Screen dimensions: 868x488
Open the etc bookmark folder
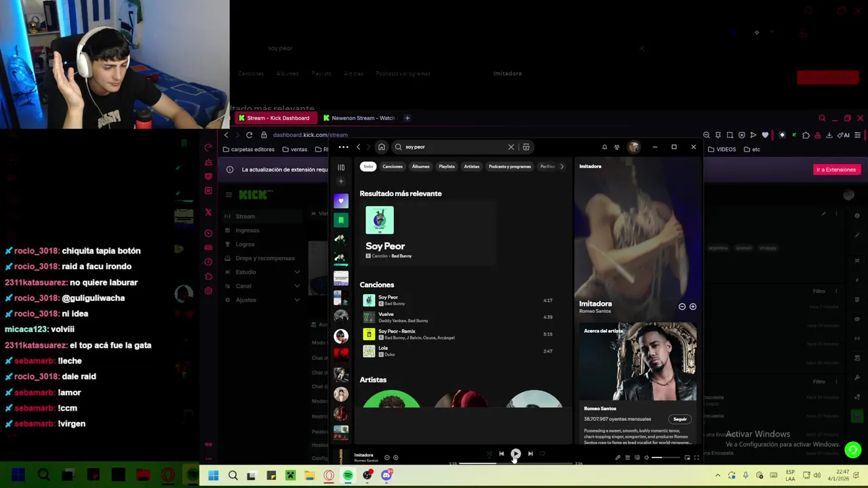(x=752, y=149)
